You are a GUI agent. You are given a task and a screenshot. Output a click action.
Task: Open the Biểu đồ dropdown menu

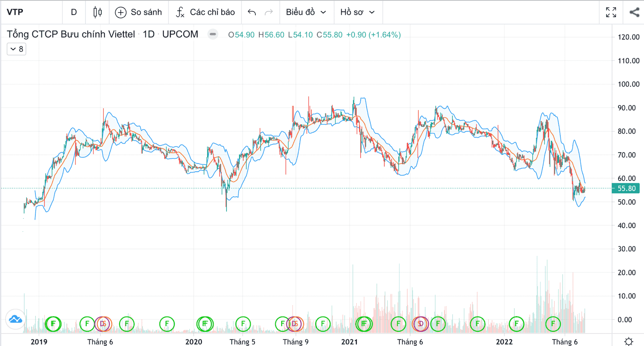point(306,12)
